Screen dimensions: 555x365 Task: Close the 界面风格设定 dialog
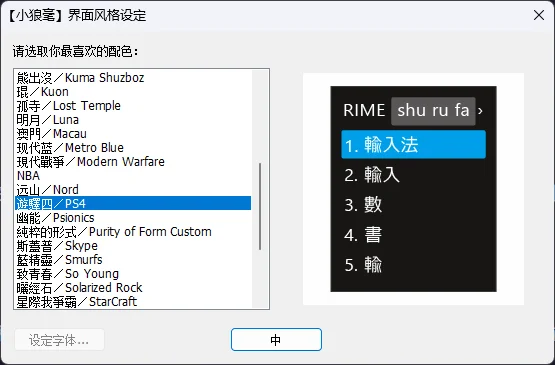point(539,15)
